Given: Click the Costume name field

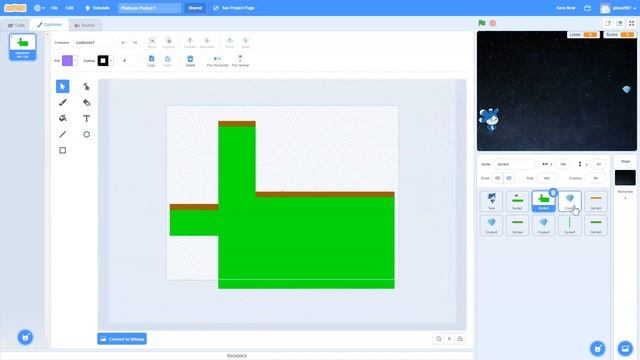Looking at the screenshot, I should click(93, 42).
